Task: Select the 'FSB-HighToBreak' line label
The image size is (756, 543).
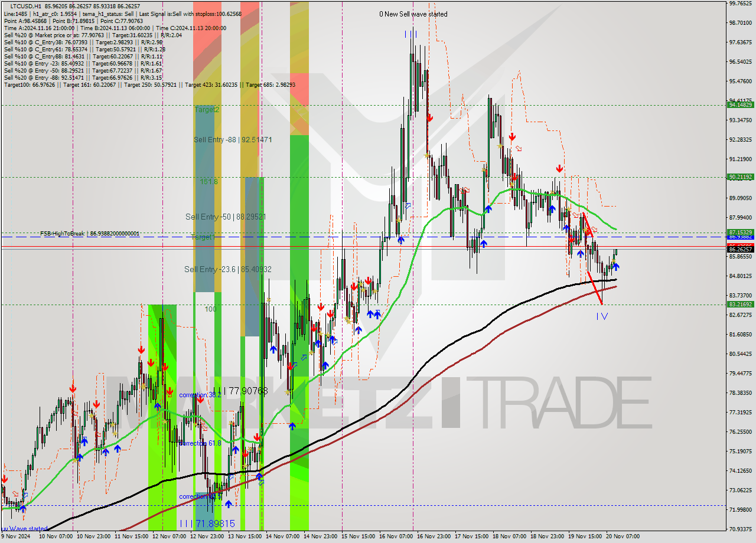Action: [x=90, y=234]
